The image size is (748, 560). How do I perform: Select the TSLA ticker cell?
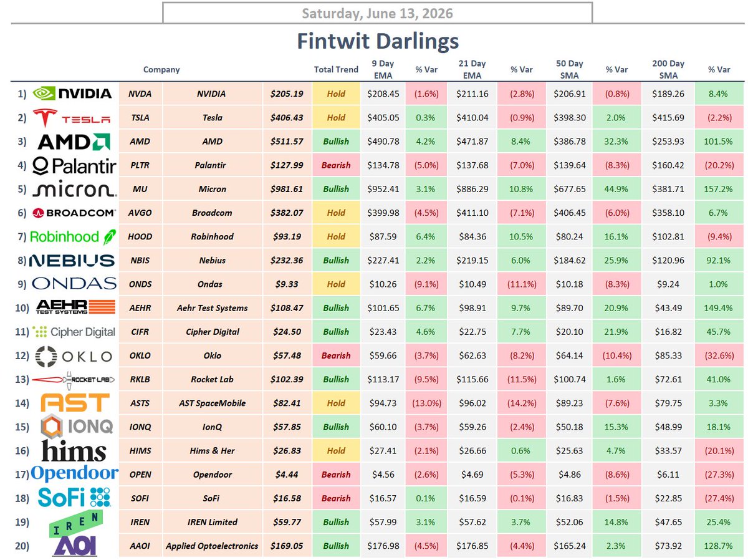tap(140, 117)
